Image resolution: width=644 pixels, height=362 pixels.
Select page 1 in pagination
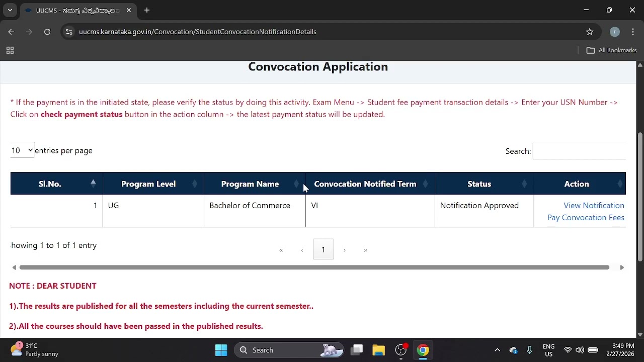[324, 250]
